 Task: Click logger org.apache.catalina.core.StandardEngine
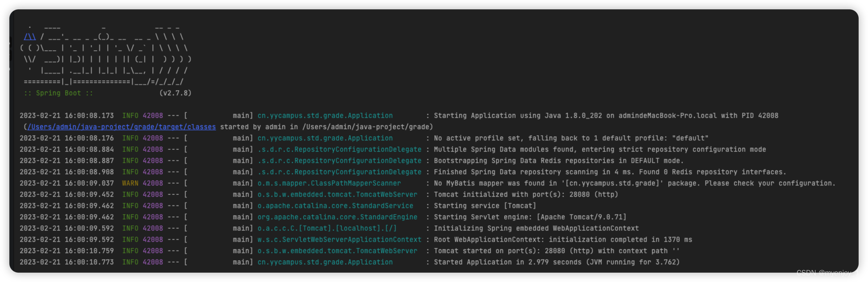coord(338,217)
